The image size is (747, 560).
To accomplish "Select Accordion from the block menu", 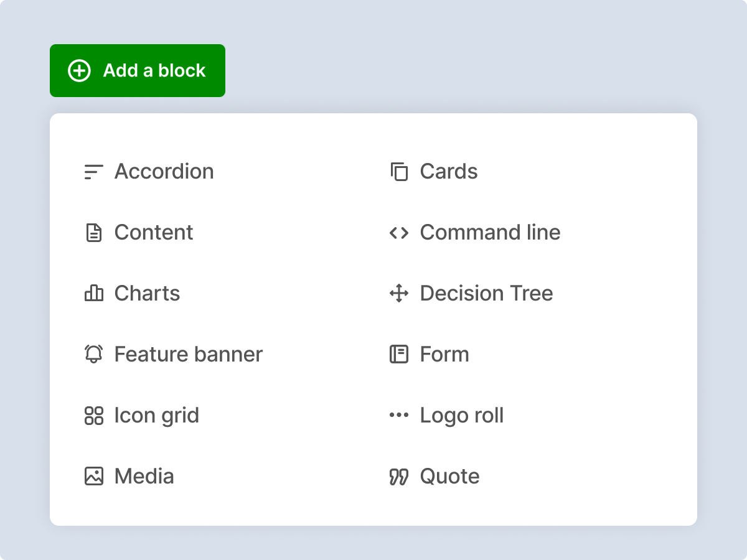I will [164, 172].
